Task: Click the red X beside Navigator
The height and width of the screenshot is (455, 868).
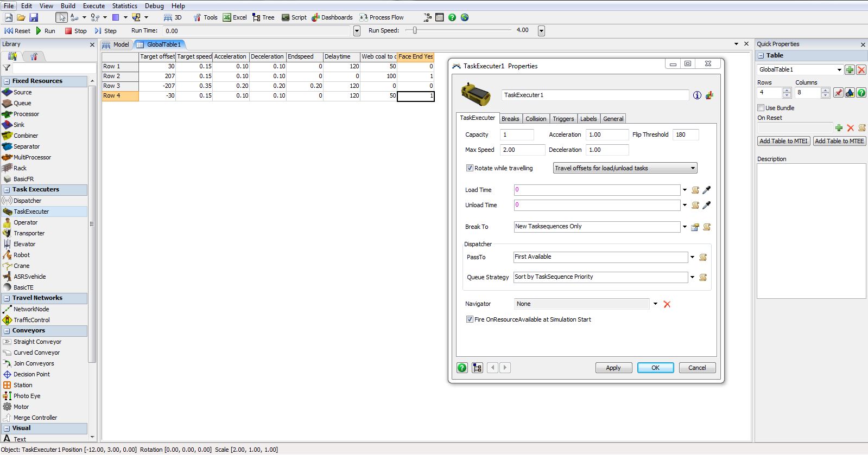Action: [667, 304]
